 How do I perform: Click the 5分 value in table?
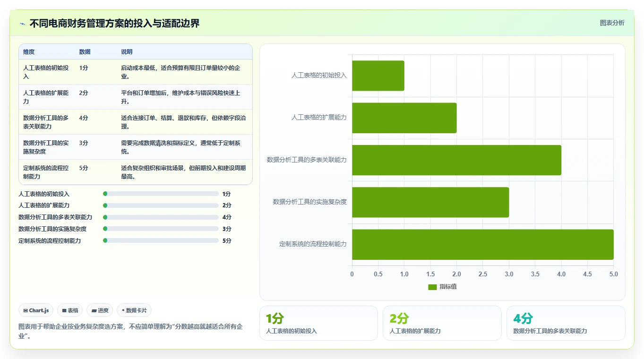[84, 168]
